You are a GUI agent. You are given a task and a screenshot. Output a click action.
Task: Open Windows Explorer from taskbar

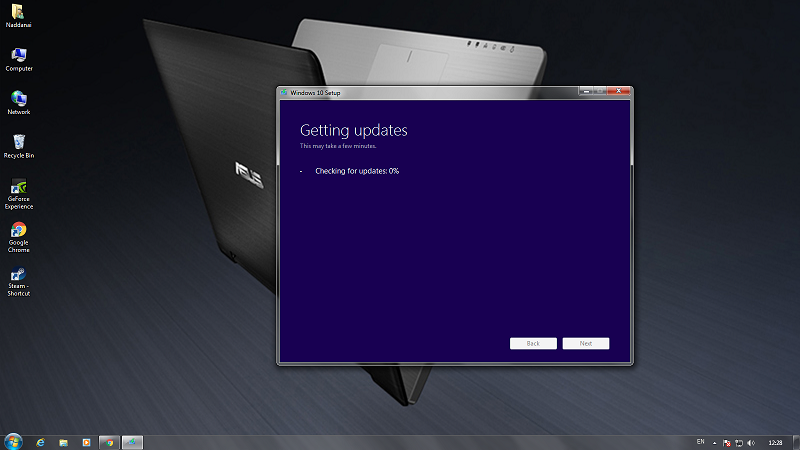pos(63,442)
